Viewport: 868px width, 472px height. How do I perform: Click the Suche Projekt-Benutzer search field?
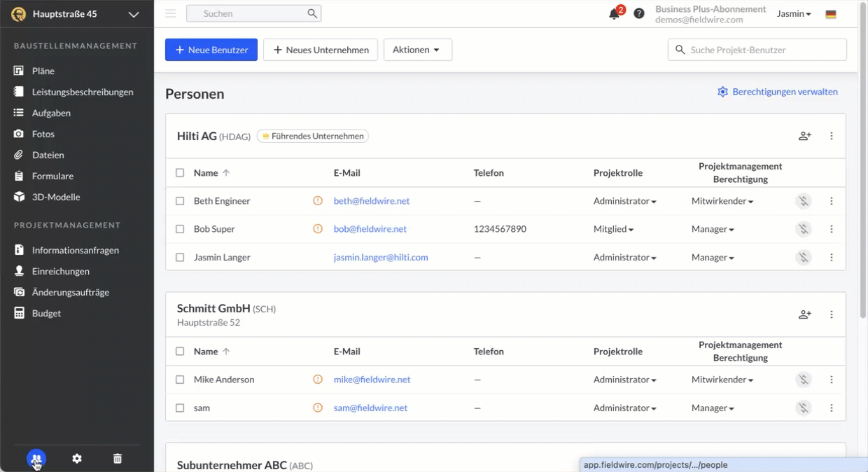coord(764,50)
